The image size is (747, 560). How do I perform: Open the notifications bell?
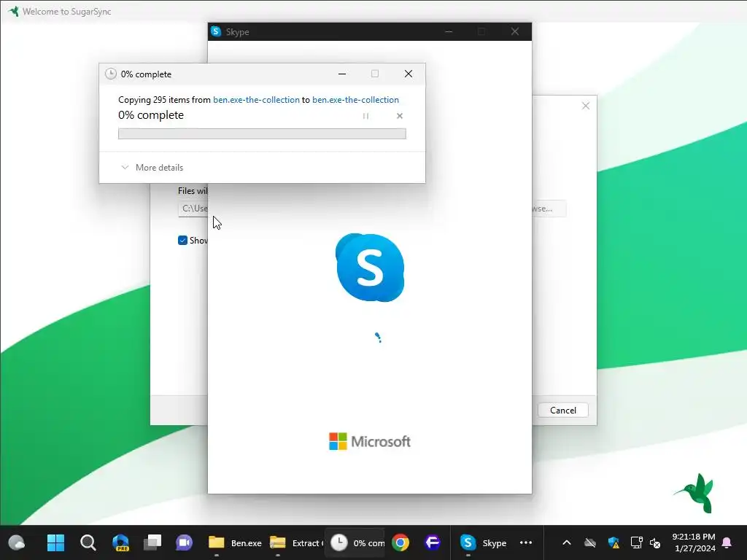coord(727,542)
